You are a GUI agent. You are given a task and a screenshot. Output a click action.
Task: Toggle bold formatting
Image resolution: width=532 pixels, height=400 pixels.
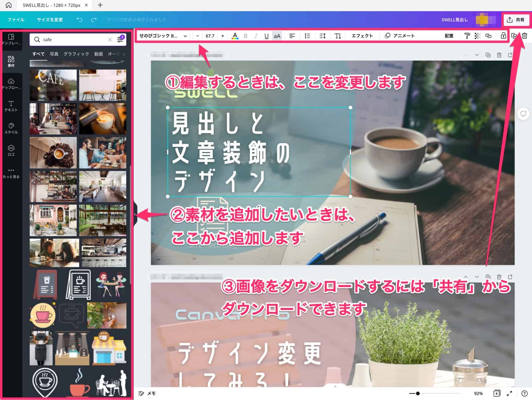245,36
